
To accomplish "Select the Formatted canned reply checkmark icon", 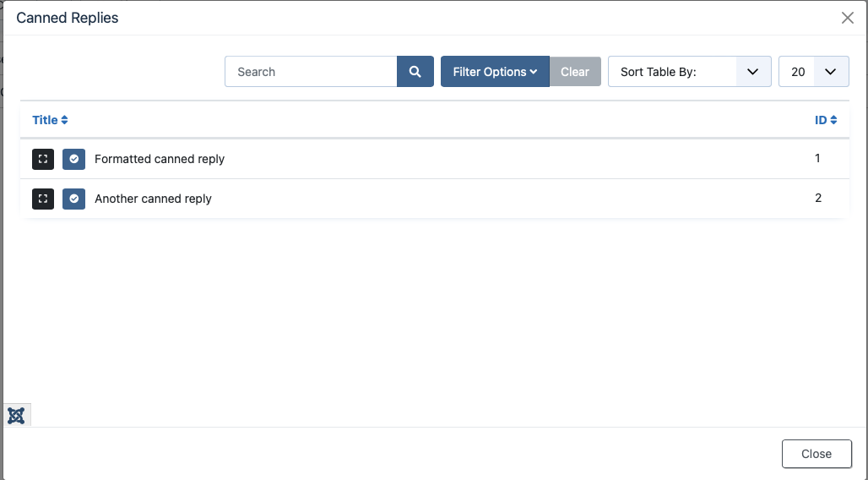I will click(x=73, y=159).
